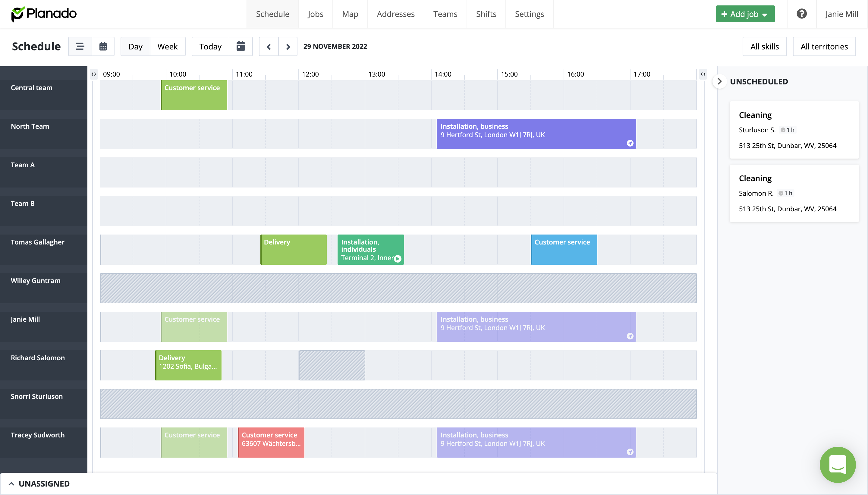Open the date picker calendar icon
This screenshot has width=868, height=495.
tap(241, 46)
